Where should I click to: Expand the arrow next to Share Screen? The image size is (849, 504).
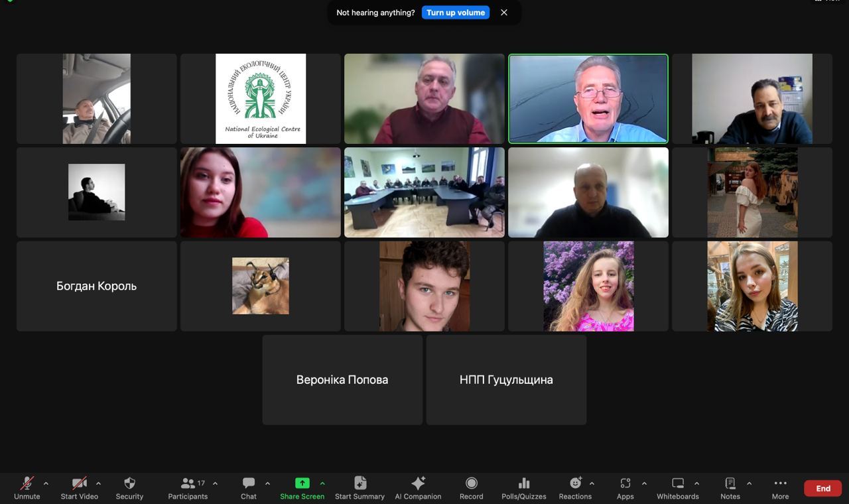322,483
